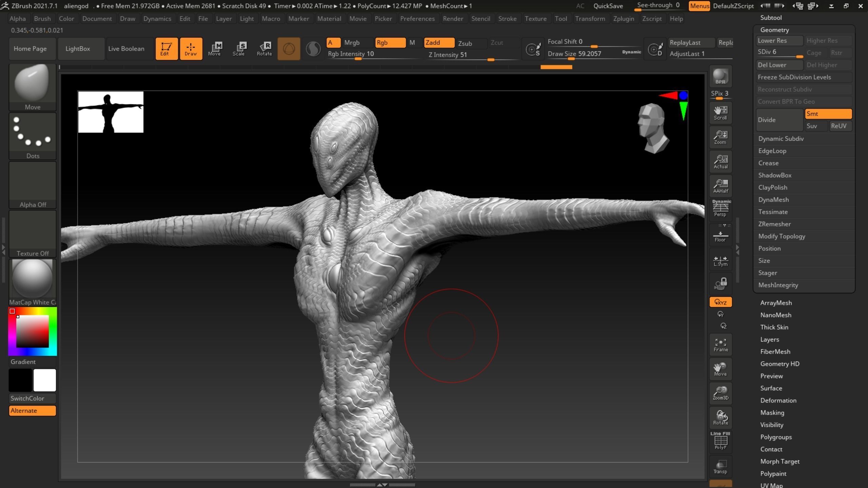This screenshot has width=868, height=488.
Task: Expand the Polygroups subpalette
Action: click(776, 437)
